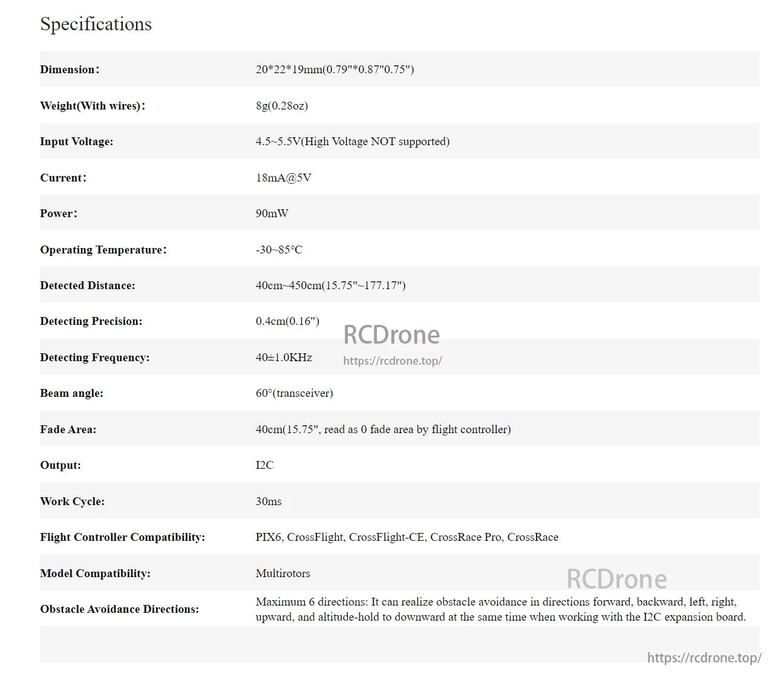Click the Fade Area value text

[383, 430]
